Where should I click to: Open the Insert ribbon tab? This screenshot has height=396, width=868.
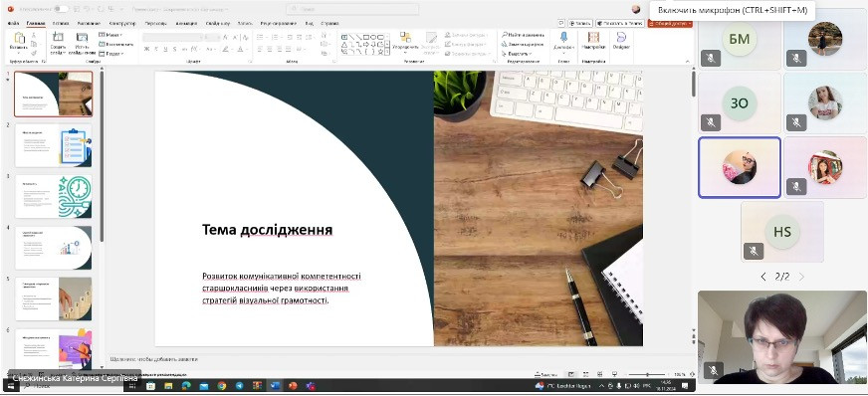coord(61,23)
